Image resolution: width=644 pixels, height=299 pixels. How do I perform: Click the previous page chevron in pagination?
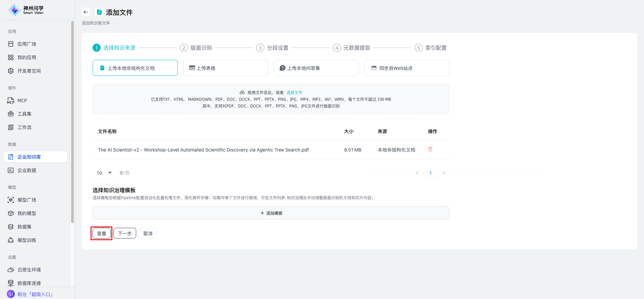point(417,173)
